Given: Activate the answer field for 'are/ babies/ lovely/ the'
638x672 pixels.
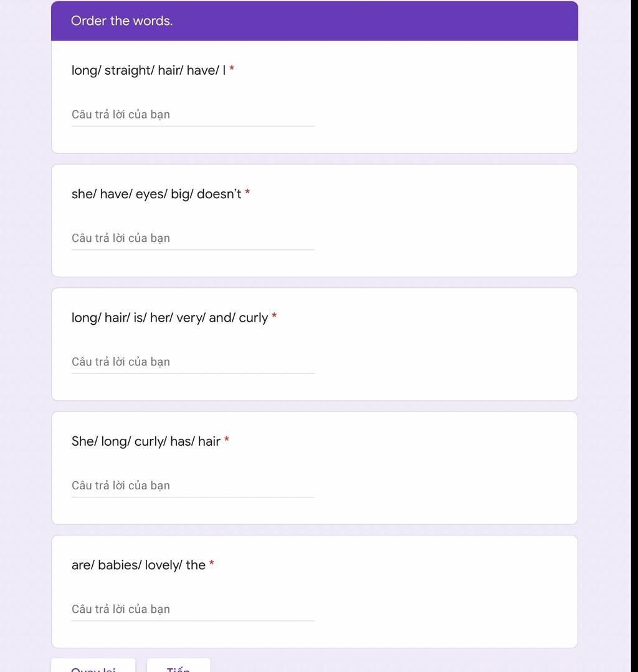Looking at the screenshot, I should tap(193, 610).
